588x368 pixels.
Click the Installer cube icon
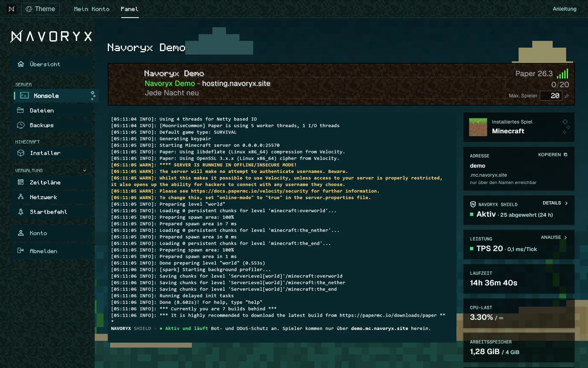21,153
